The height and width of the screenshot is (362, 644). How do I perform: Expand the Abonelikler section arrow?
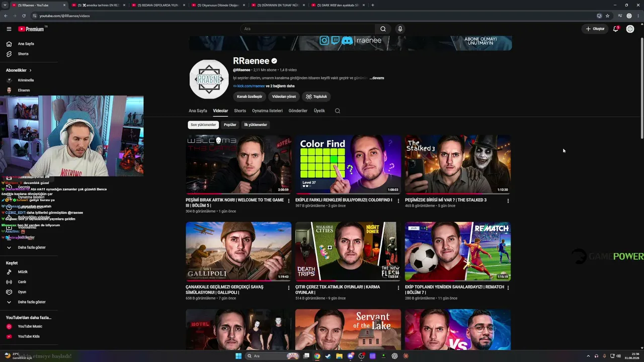click(x=30, y=70)
